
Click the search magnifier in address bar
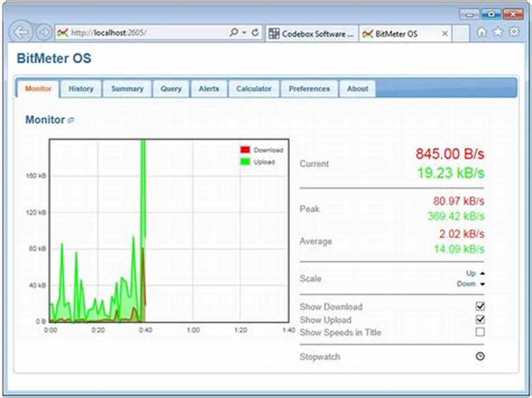[x=234, y=33]
